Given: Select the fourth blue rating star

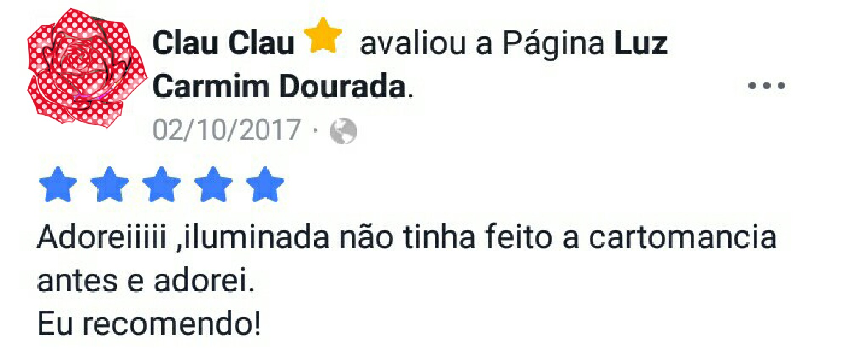Looking at the screenshot, I should (x=213, y=185).
